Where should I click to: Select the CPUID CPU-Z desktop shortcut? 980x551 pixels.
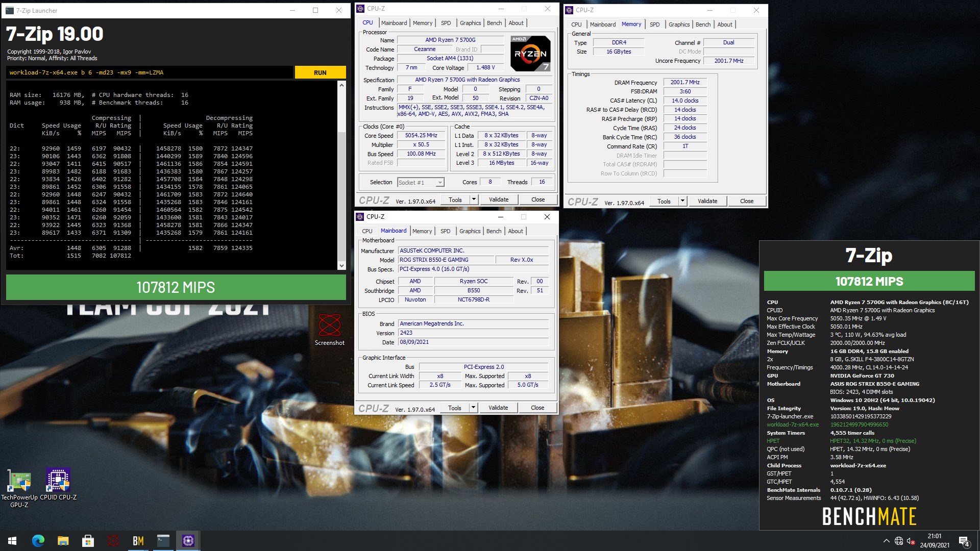coord(58,485)
